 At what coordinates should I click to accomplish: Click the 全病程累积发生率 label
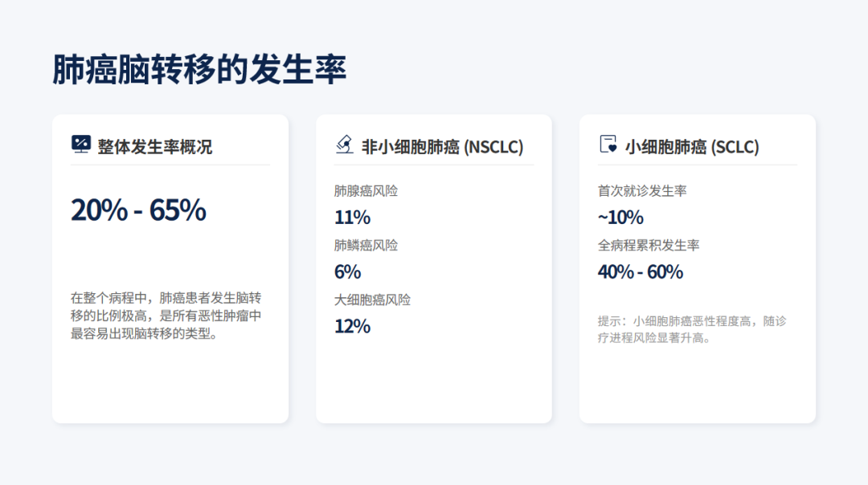pos(649,246)
